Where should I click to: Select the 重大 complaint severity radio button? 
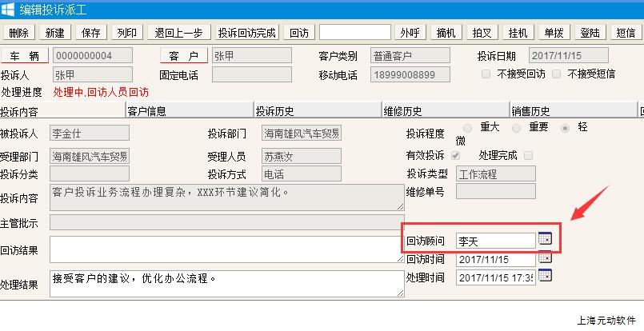(x=470, y=128)
